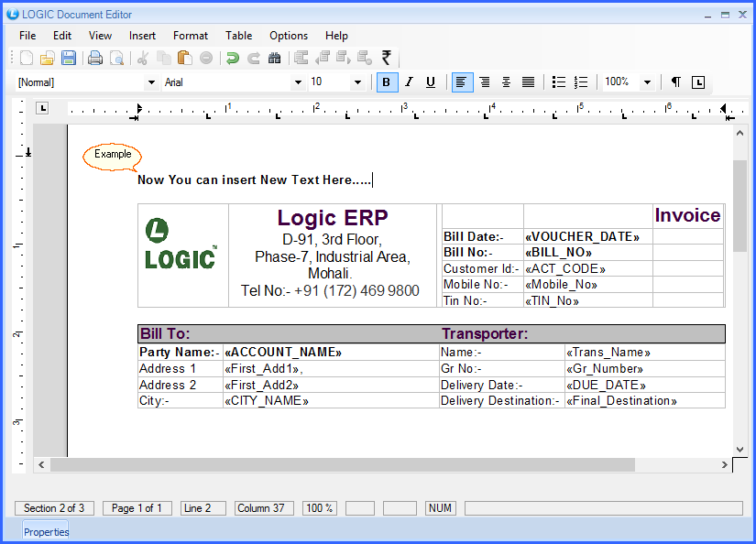The height and width of the screenshot is (544, 756).
Task: Expand the 100% zoom dropdown
Action: click(647, 82)
